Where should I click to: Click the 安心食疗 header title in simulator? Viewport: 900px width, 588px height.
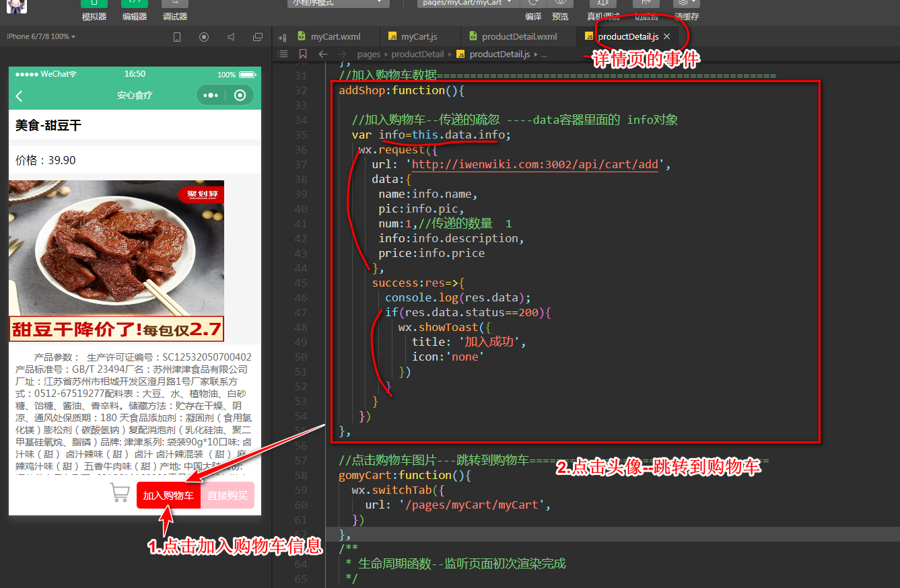point(135,96)
